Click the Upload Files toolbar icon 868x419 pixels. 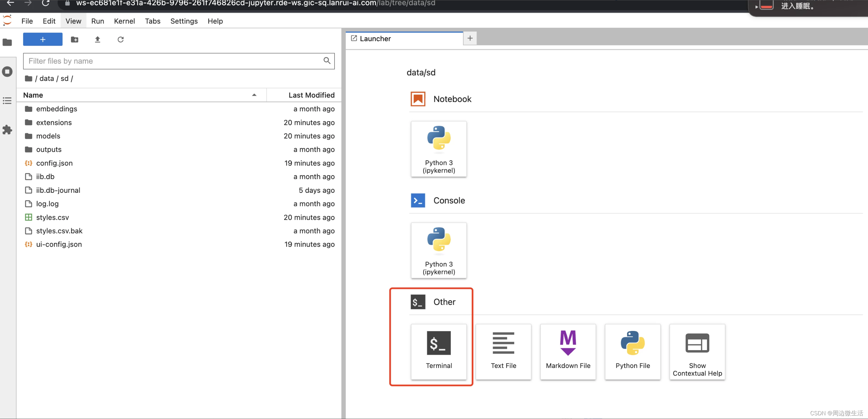point(97,40)
